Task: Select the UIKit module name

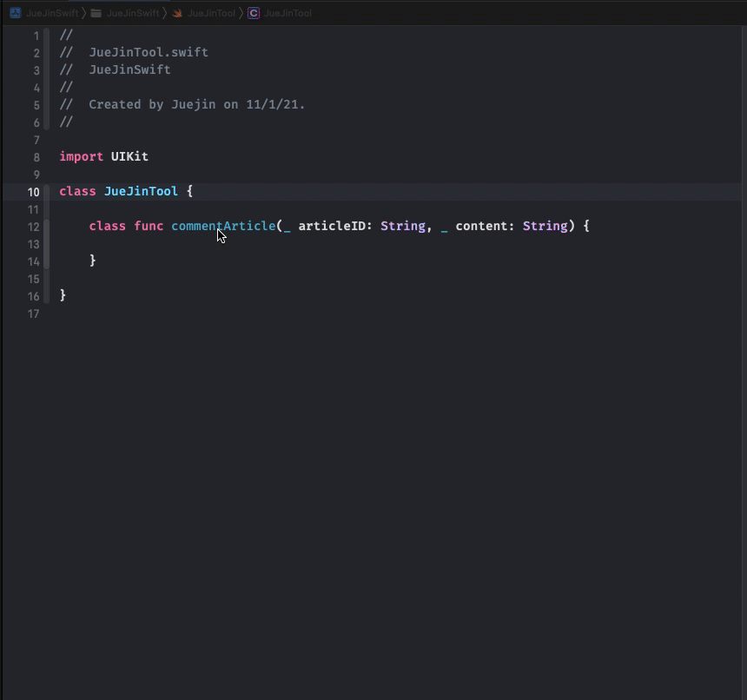Action: pyautogui.click(x=129, y=156)
